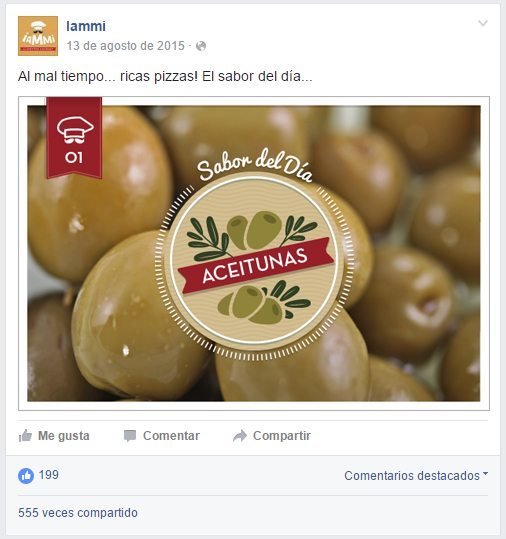This screenshot has height=539, width=506.
Task: Click the red chef hat 01 ribbon
Action: point(74,138)
